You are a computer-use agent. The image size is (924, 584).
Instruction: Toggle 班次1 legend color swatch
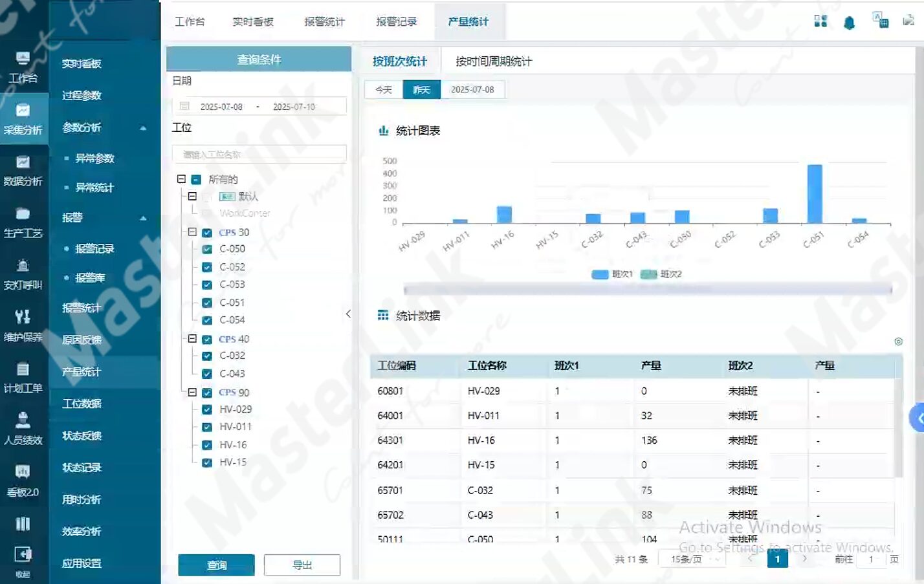click(600, 274)
